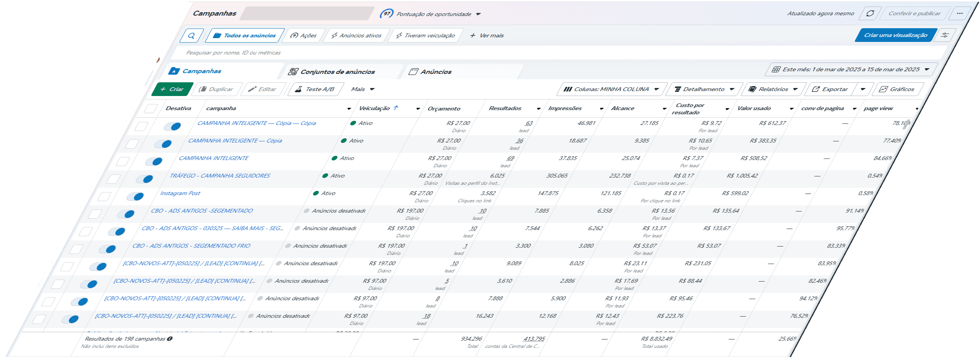980x357 pixels.
Task: Click the Exportar export icon button
Action: coord(831,89)
